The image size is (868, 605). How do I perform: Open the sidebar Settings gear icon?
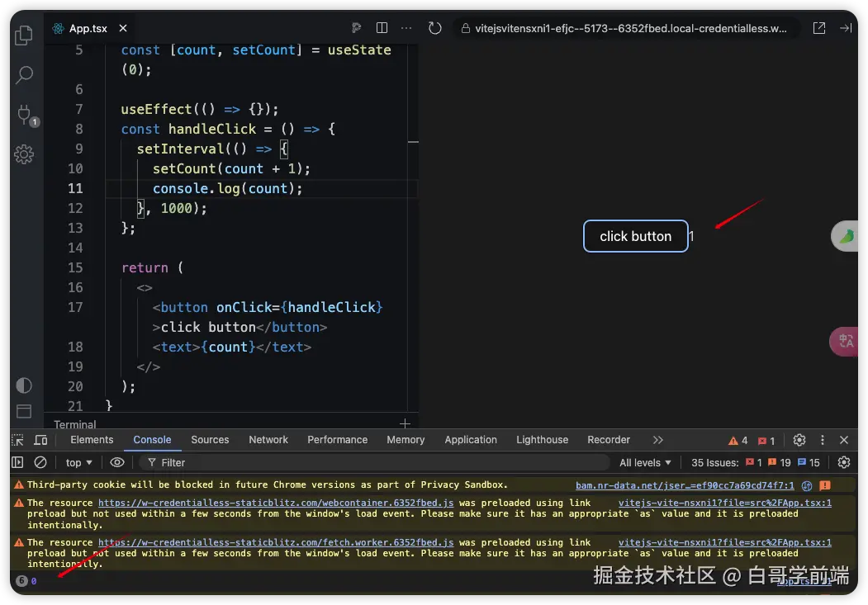pos(24,154)
